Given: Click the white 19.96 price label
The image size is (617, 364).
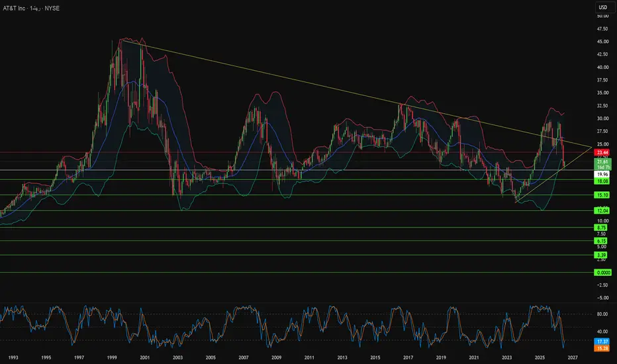Looking at the screenshot, I should click(602, 174).
